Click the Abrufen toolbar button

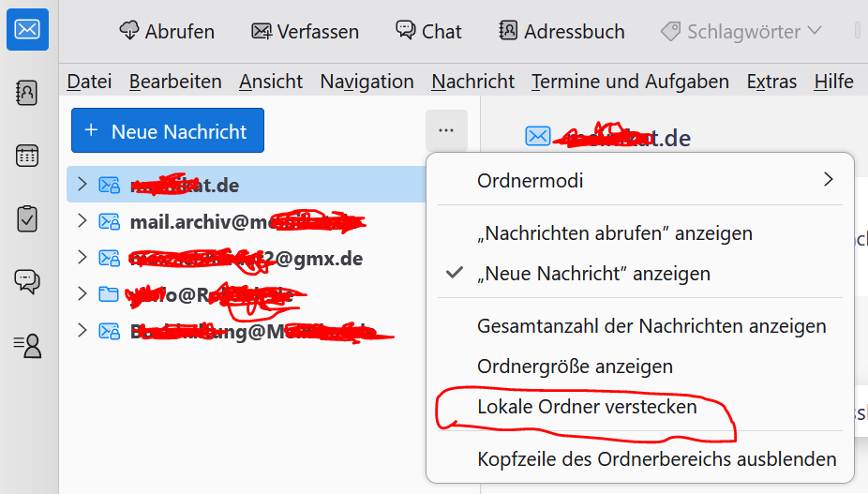pos(167,31)
